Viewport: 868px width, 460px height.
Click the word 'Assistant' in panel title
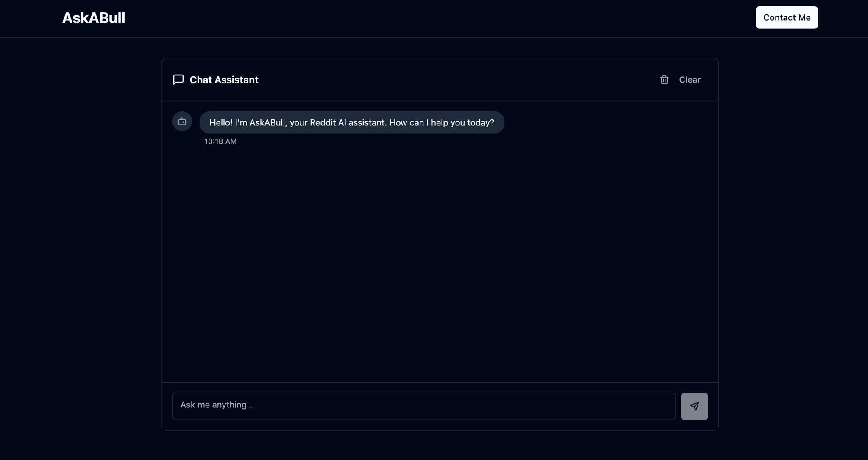[x=236, y=80]
